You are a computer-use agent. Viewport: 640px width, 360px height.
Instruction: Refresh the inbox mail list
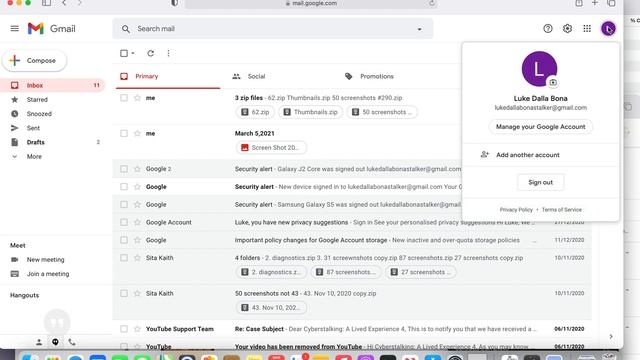click(151, 53)
